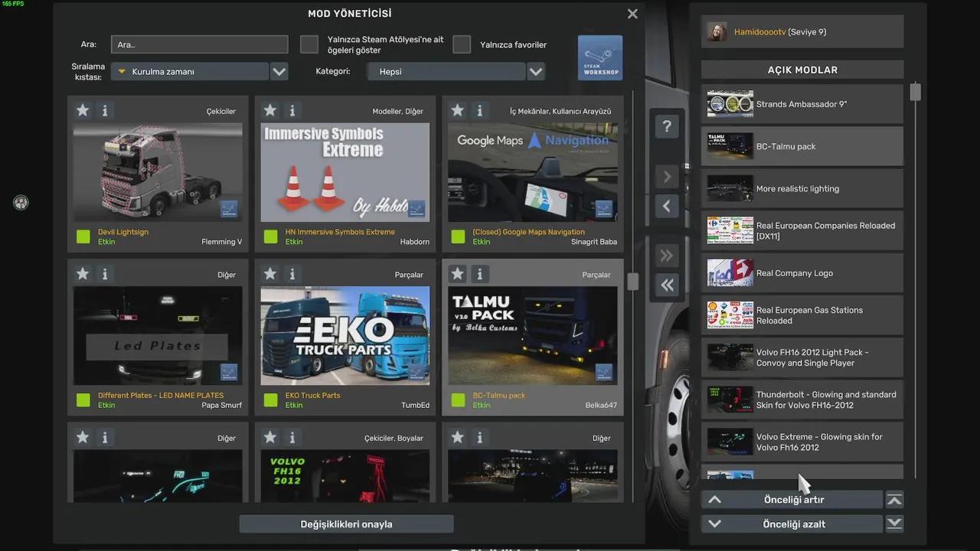Select More realistic lighting active mod
Screen dimensions: 980x551
pos(802,188)
